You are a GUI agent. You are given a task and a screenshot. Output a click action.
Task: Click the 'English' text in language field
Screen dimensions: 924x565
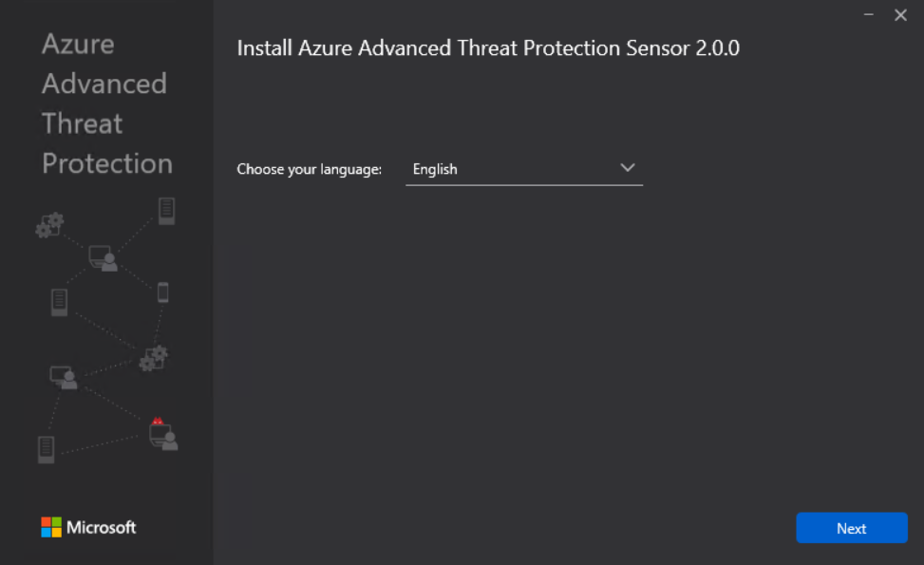click(435, 169)
